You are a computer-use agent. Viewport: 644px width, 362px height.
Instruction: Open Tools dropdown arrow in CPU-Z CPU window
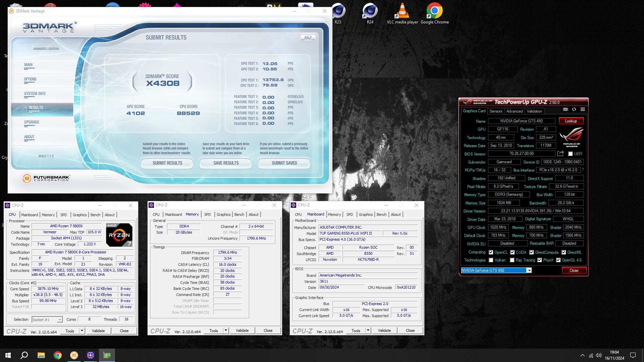click(82, 331)
